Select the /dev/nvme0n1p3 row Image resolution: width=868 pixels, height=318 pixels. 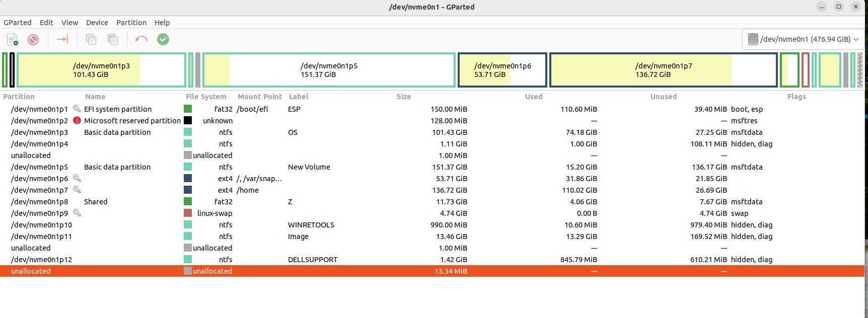tap(432, 132)
